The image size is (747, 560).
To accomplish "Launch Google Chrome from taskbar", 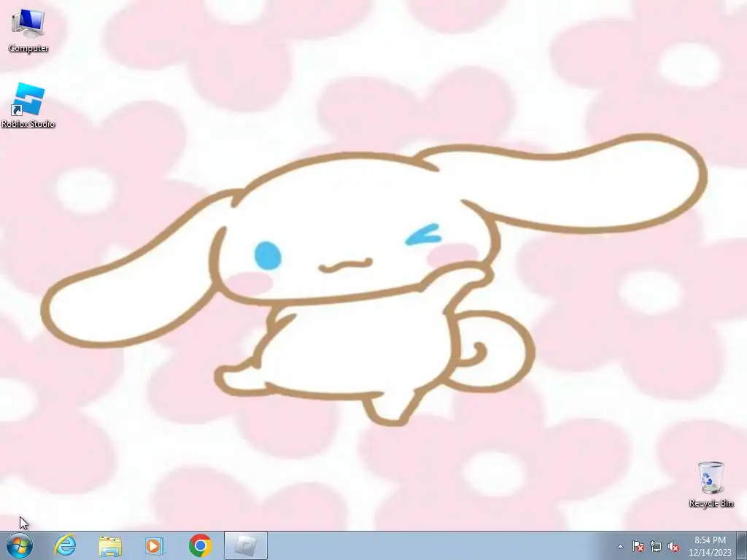I will tap(200, 545).
